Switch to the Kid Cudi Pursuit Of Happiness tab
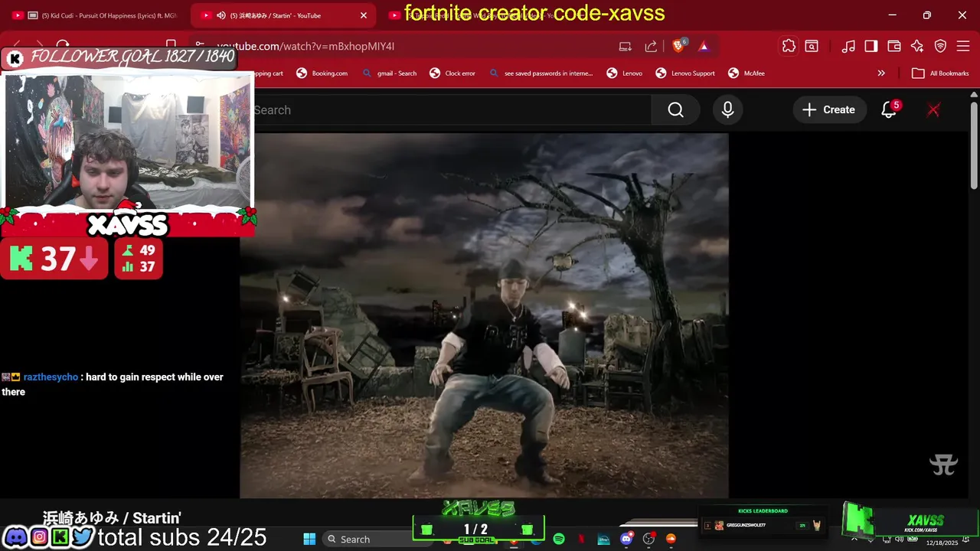 point(95,15)
